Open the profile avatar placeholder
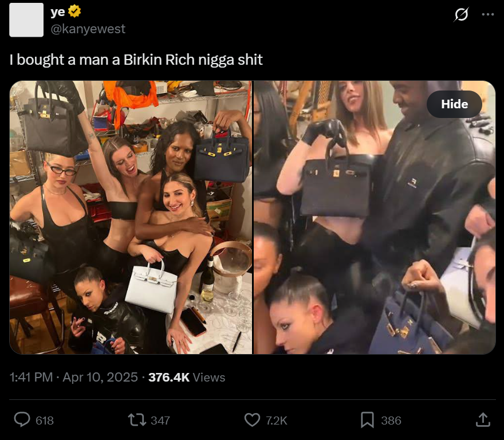504x440 pixels. point(26,20)
